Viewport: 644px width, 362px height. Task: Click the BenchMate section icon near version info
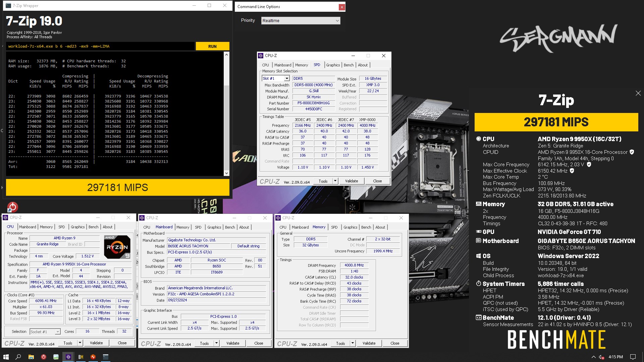click(x=479, y=317)
